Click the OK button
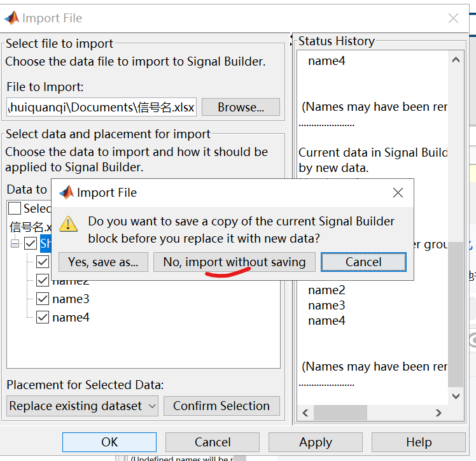 [x=109, y=442]
